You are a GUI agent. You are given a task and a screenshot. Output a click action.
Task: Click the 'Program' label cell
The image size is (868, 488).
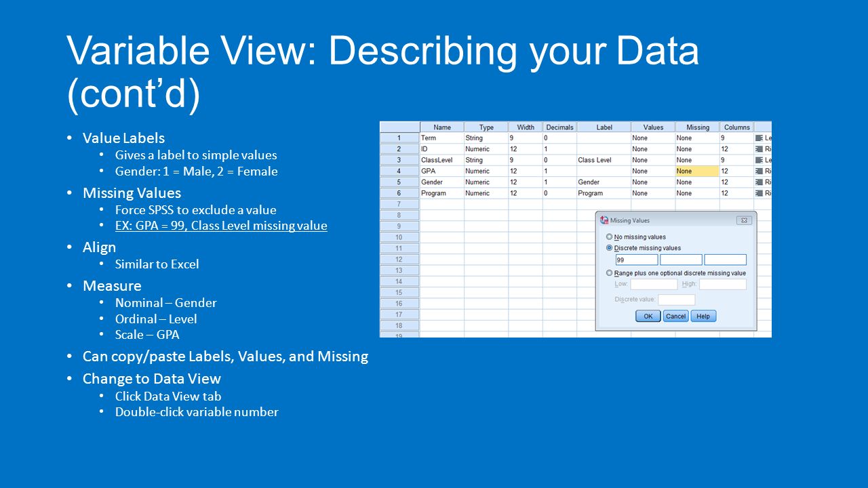click(604, 193)
